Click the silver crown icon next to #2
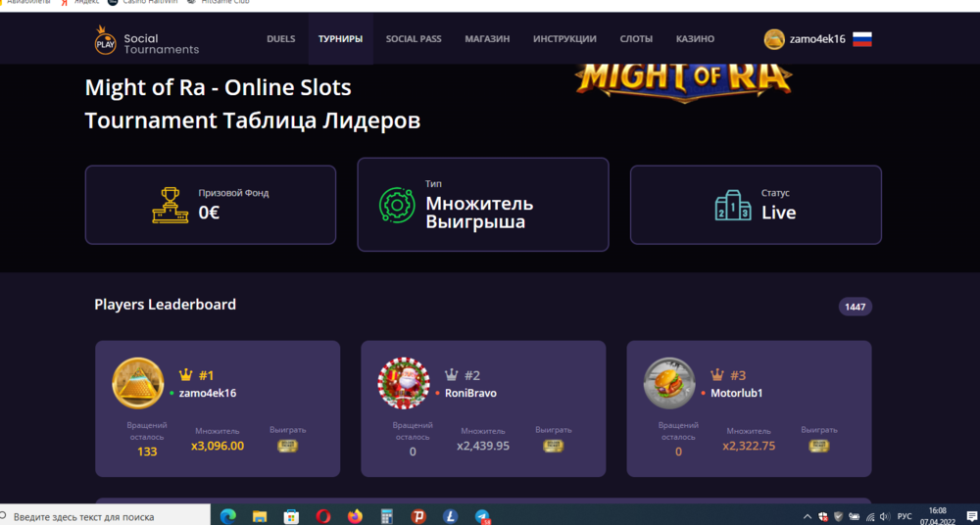The width and height of the screenshot is (980, 525). (x=451, y=375)
